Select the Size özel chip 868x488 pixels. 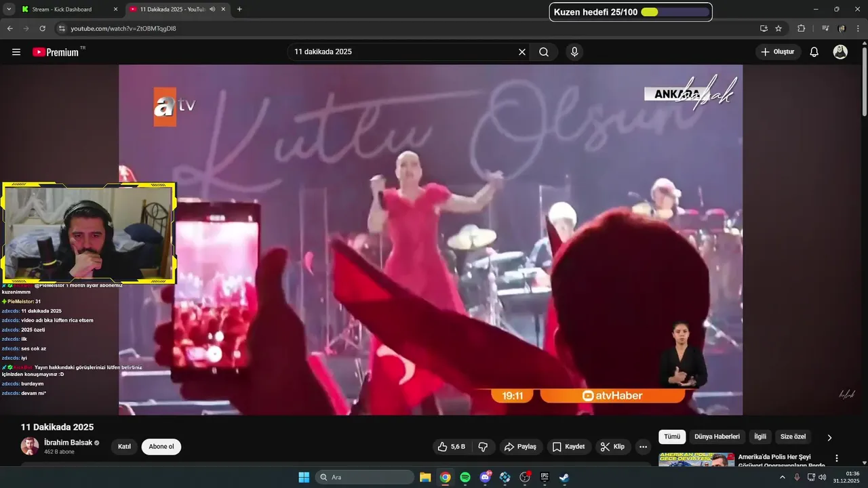click(793, 437)
